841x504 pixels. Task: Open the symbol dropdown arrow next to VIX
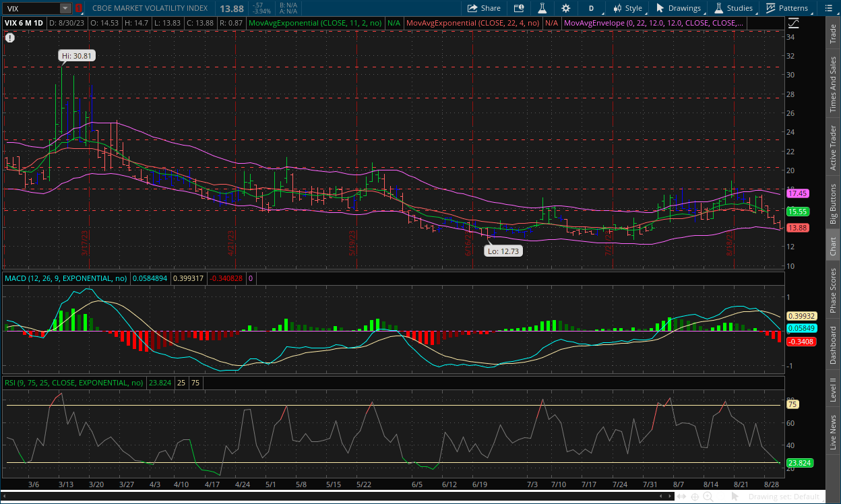point(65,8)
